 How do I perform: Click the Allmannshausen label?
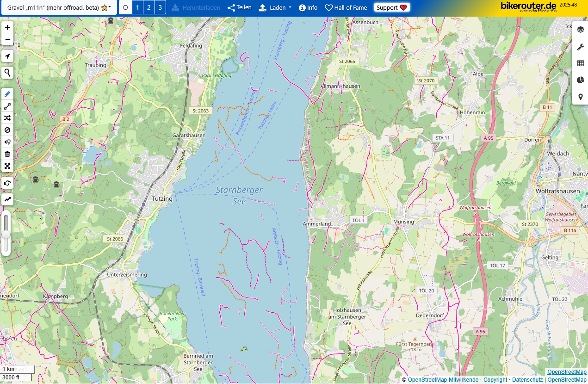[340, 86]
